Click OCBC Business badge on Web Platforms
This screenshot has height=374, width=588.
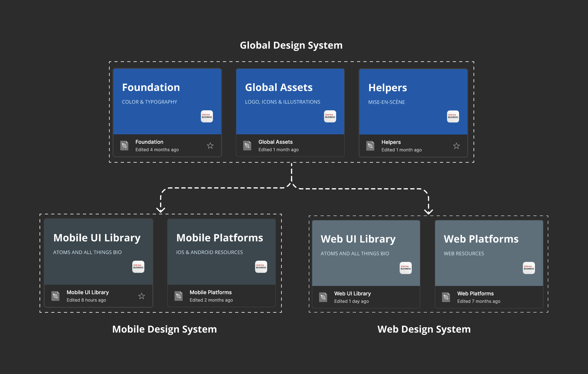tap(529, 268)
